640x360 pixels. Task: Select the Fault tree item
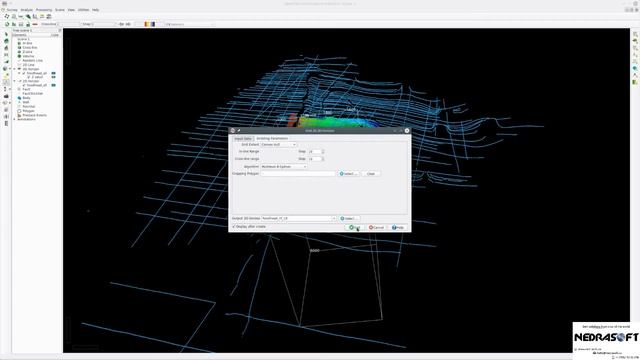[x=26, y=89]
